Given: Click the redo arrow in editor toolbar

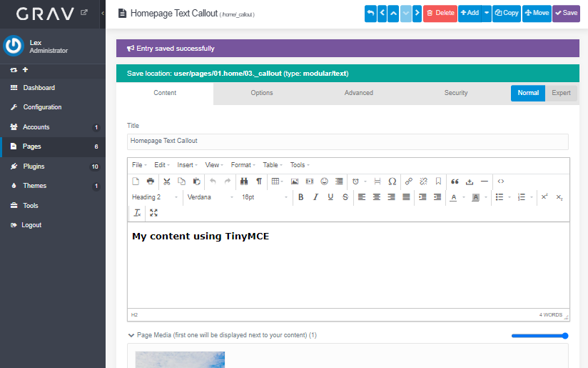Looking at the screenshot, I should click(228, 181).
